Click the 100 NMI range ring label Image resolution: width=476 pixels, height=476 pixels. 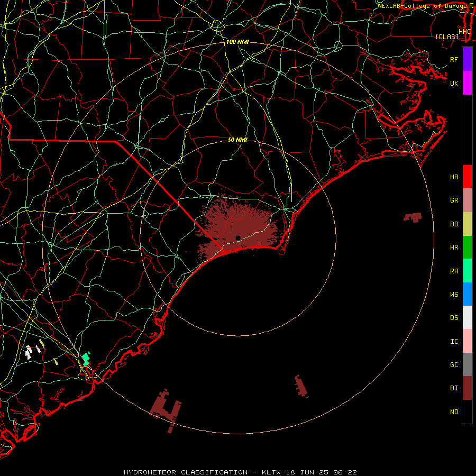pos(237,42)
